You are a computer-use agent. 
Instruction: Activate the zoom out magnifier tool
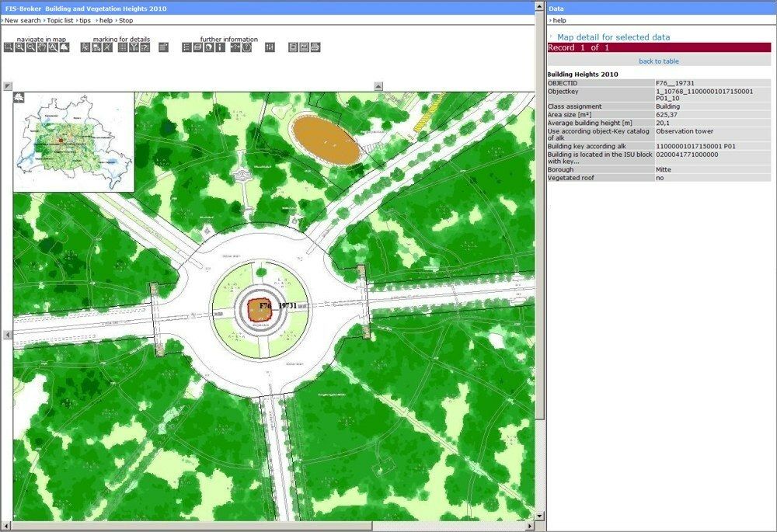point(31,47)
